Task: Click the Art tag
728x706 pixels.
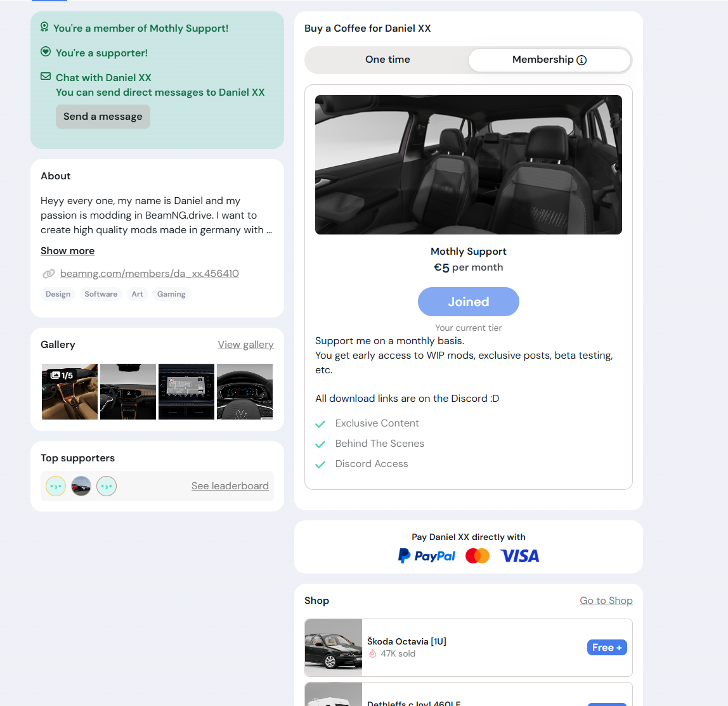Action: 137,294
